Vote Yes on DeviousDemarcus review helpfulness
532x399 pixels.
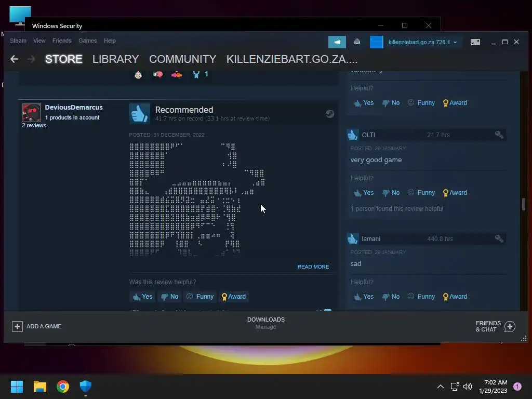142,297
